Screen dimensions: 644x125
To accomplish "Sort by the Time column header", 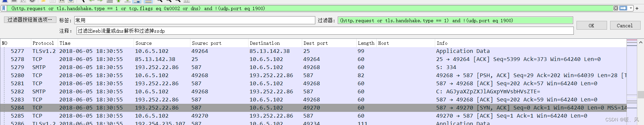I will tap(95, 43).
